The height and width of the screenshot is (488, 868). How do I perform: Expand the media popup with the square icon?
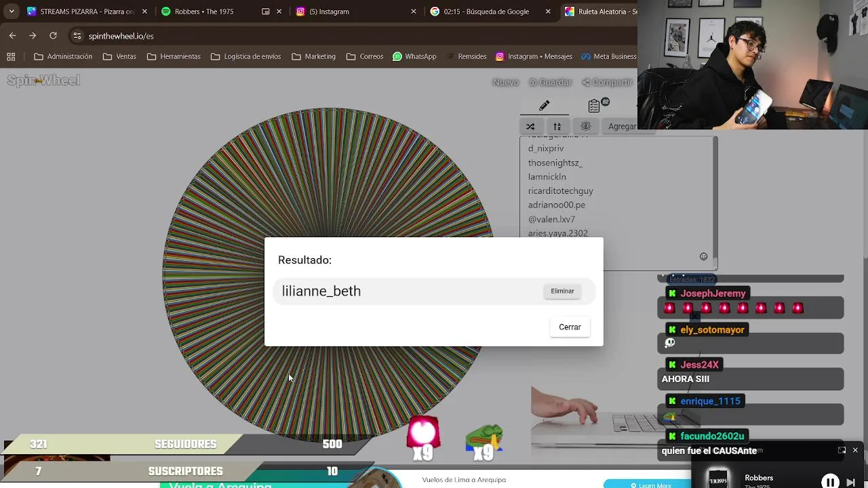pos(842,450)
